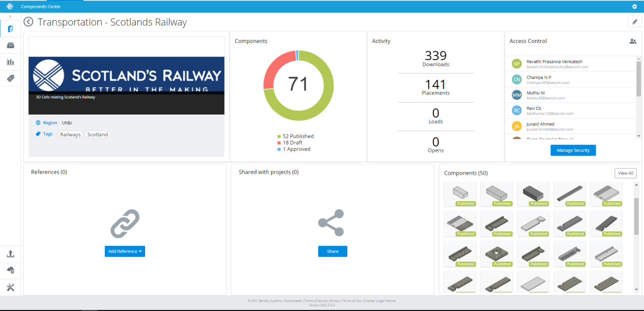Click the email RaviKumar.CB@aecom.com
Viewport: 644px width, 311px height.
click(550, 114)
